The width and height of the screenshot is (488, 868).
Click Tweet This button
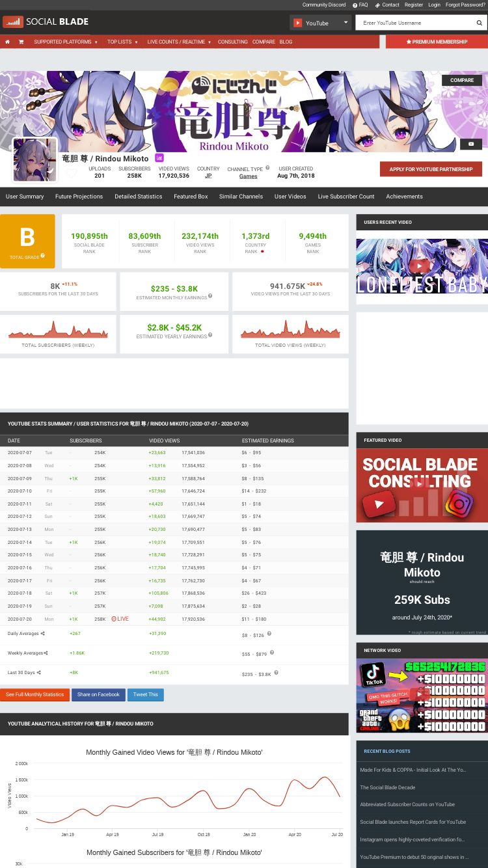pyautogui.click(x=145, y=695)
